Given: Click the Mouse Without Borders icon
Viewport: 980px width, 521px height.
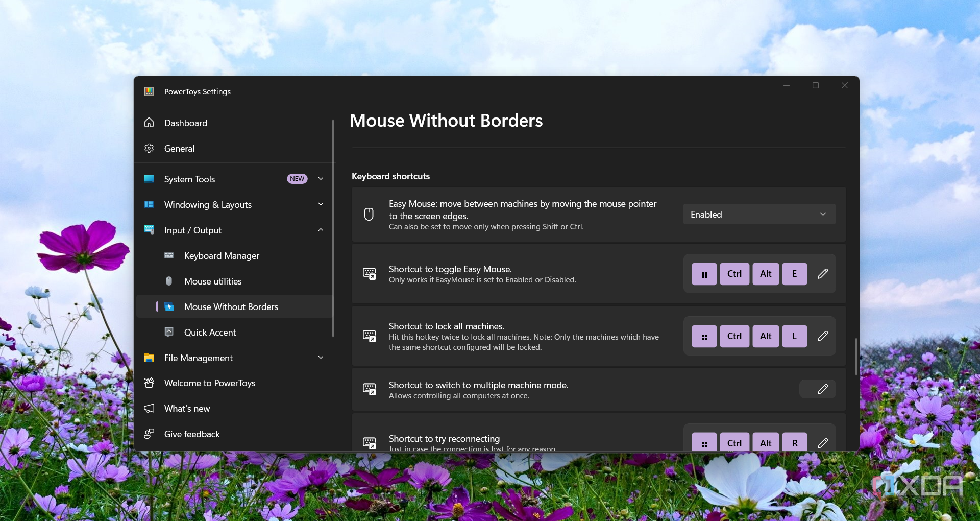Looking at the screenshot, I should [169, 306].
